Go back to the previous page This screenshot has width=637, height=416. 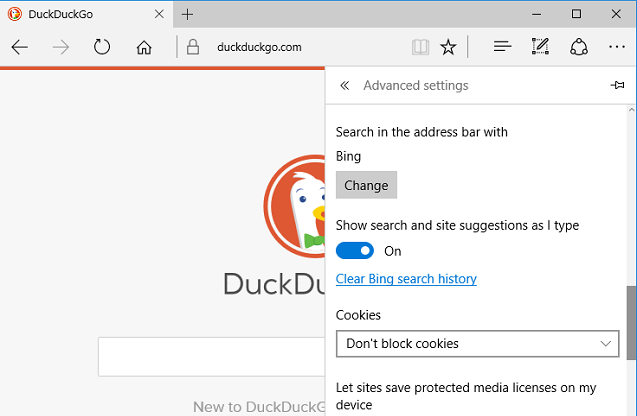point(20,47)
